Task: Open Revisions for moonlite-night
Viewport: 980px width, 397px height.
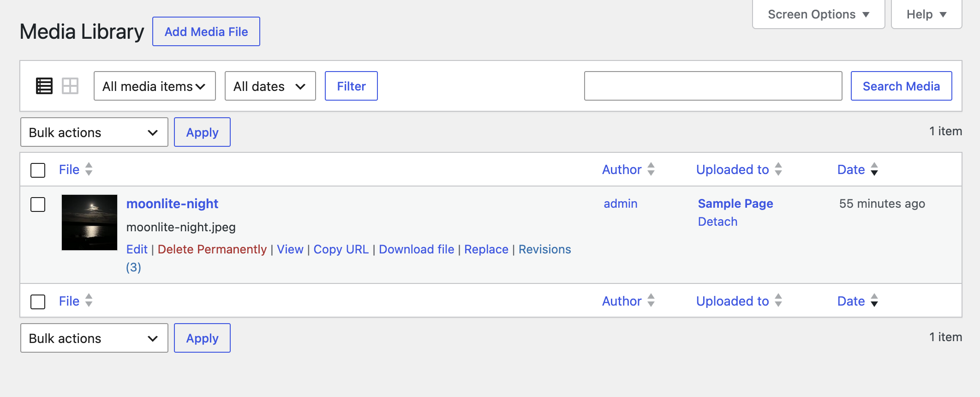Action: (545, 249)
